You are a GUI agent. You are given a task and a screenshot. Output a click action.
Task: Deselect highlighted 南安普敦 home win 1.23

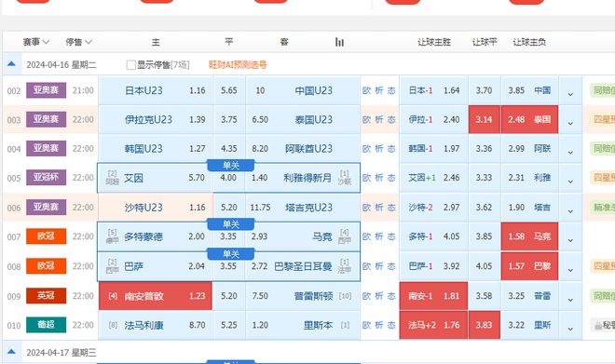pos(156,296)
